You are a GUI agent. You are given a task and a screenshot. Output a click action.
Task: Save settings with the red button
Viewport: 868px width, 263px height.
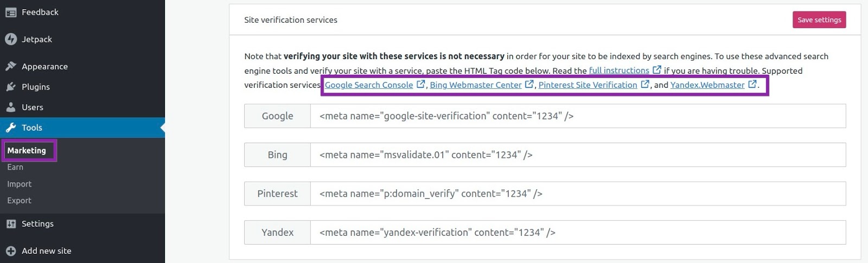pos(819,20)
